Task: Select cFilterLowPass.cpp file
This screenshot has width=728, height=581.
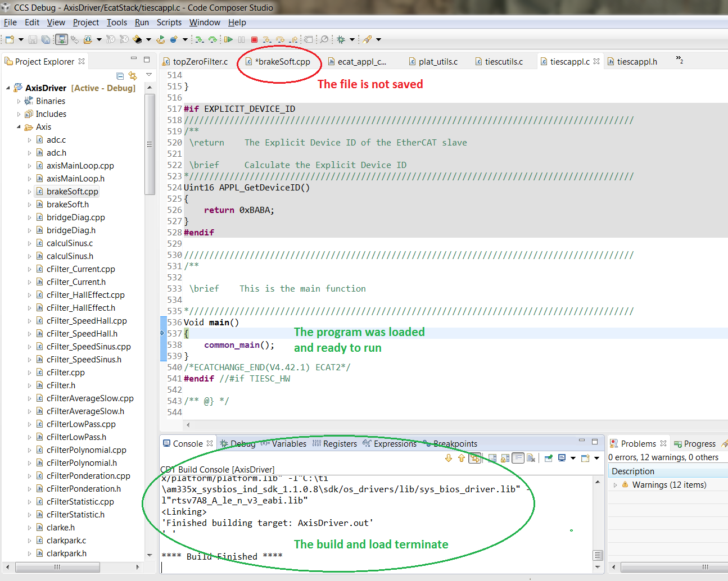Action: tap(81, 424)
